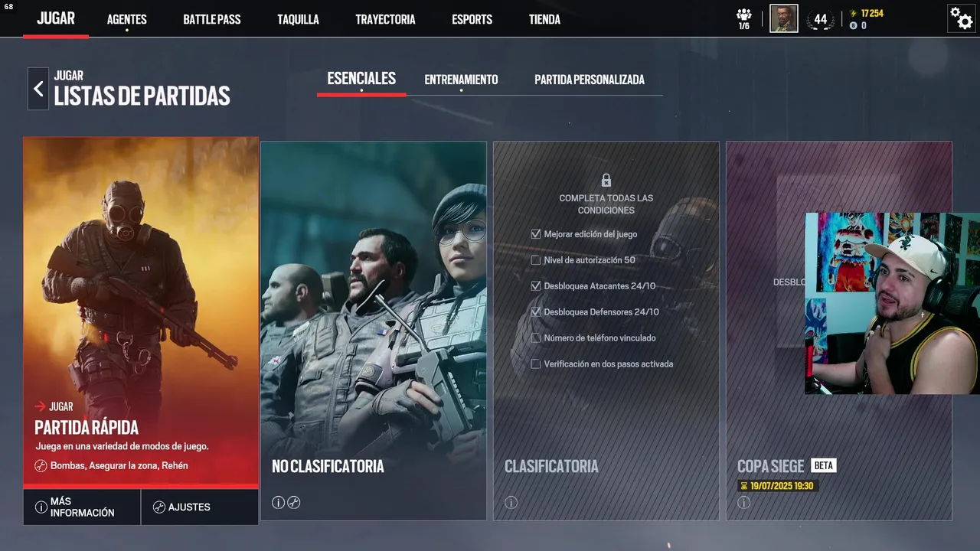The image size is (980, 551).
Task: Toggle the Nivel de autorización 50 checkbox
Action: [536, 260]
